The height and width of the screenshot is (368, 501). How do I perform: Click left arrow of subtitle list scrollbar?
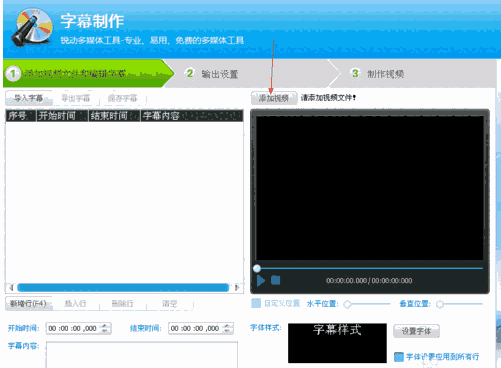point(11,287)
